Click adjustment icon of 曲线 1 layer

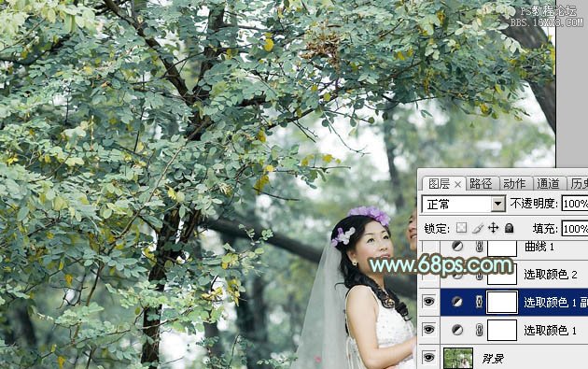[x=456, y=247]
